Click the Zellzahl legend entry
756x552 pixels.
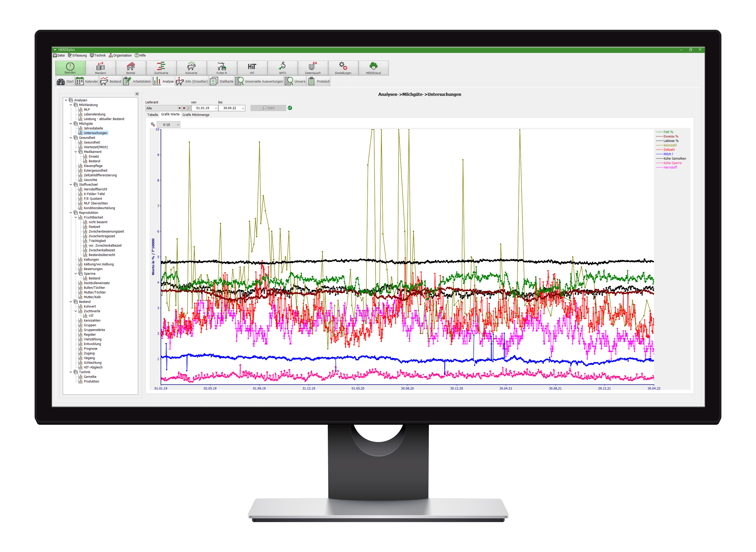(x=665, y=150)
